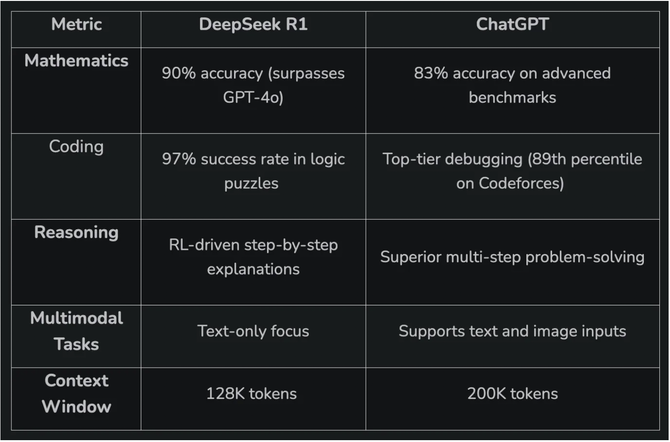Click the Metric column header
This screenshot has height=442, width=670.
(76, 25)
